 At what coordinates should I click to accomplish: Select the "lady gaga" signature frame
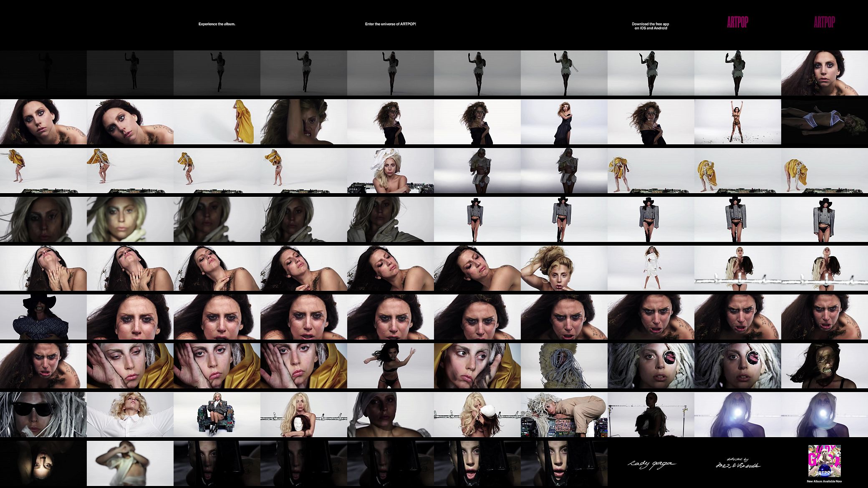pyautogui.click(x=651, y=464)
